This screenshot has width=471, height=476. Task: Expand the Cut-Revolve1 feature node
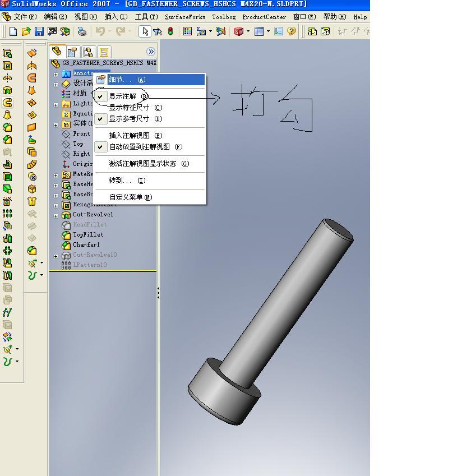(x=56, y=216)
